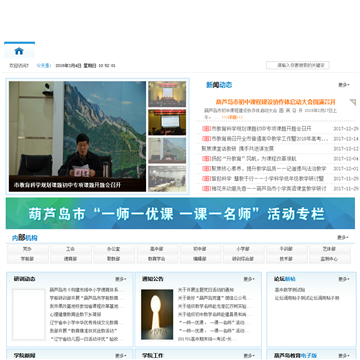Screen dimensions: 360x360
Task: Open the 研训综合部 department button
Action: click(243, 259)
